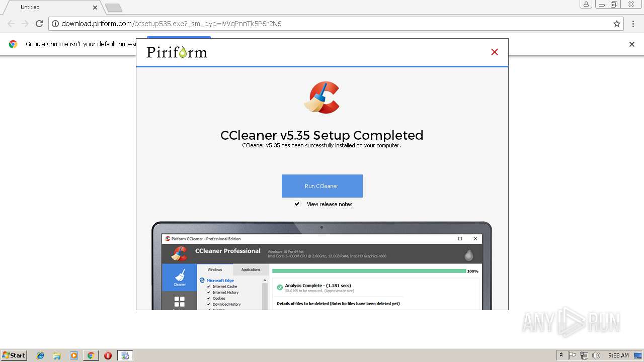Click the successfully installed message text

[321, 146]
